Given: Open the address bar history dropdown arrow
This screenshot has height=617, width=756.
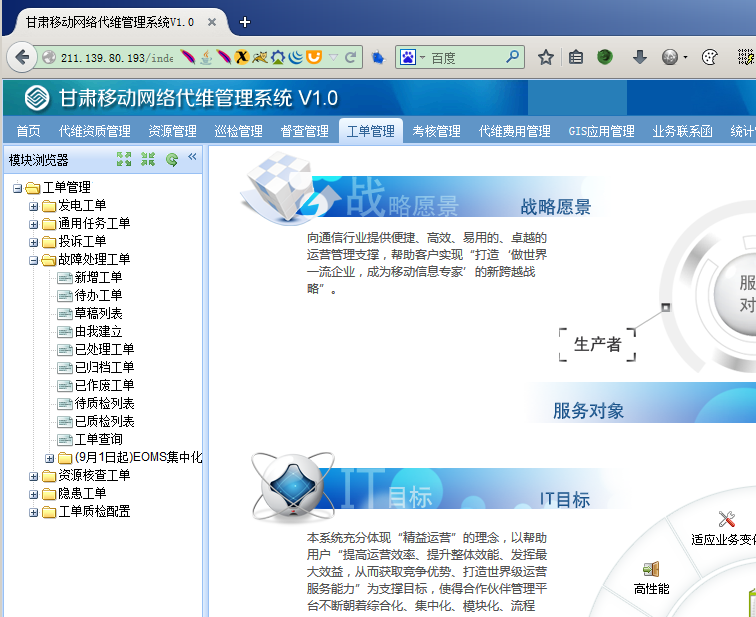Looking at the screenshot, I should (333, 57).
